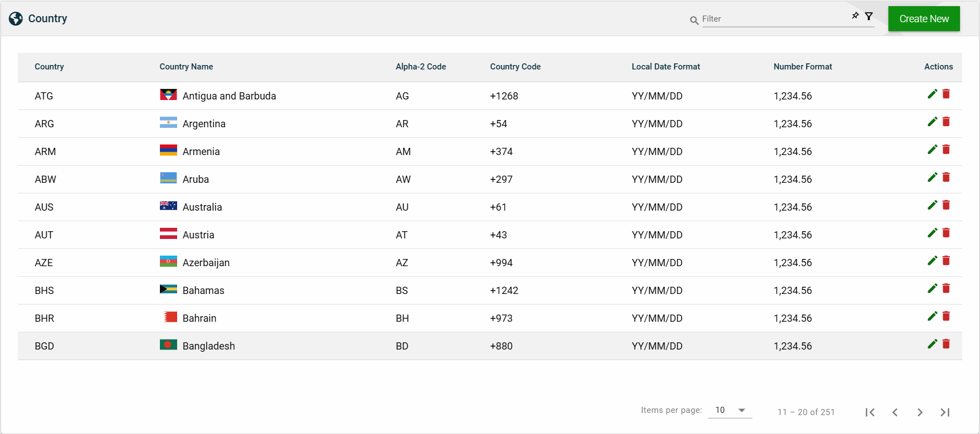This screenshot has width=980, height=434.
Task: Go to the next page of countries
Action: point(920,412)
